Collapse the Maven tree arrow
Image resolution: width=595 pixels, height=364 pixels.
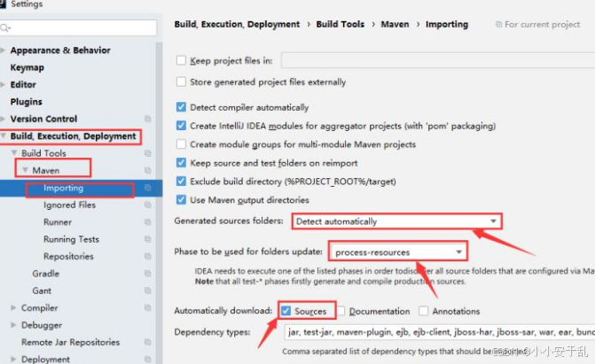coord(25,170)
